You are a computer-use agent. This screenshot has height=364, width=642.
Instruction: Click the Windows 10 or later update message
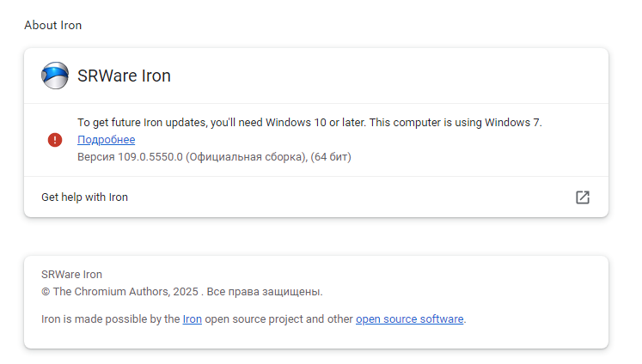pyautogui.click(x=222, y=123)
